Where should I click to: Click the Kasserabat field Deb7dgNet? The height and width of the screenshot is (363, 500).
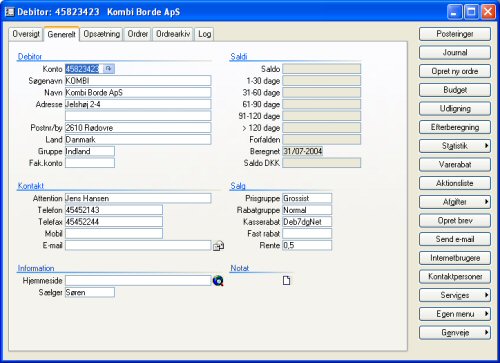[x=307, y=222]
